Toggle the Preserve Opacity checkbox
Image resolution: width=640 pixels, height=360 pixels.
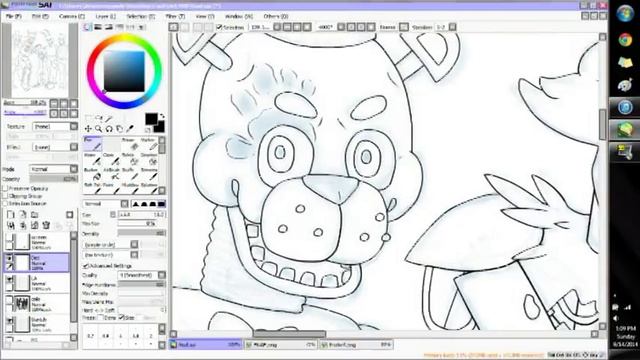(5, 189)
